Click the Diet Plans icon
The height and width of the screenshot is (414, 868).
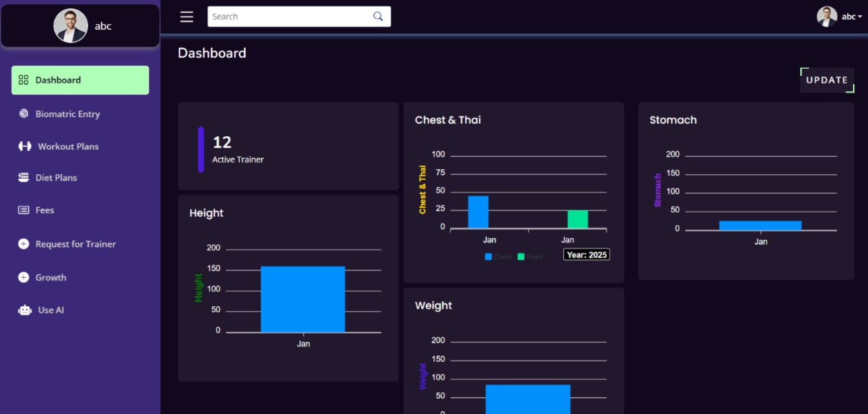(x=24, y=178)
